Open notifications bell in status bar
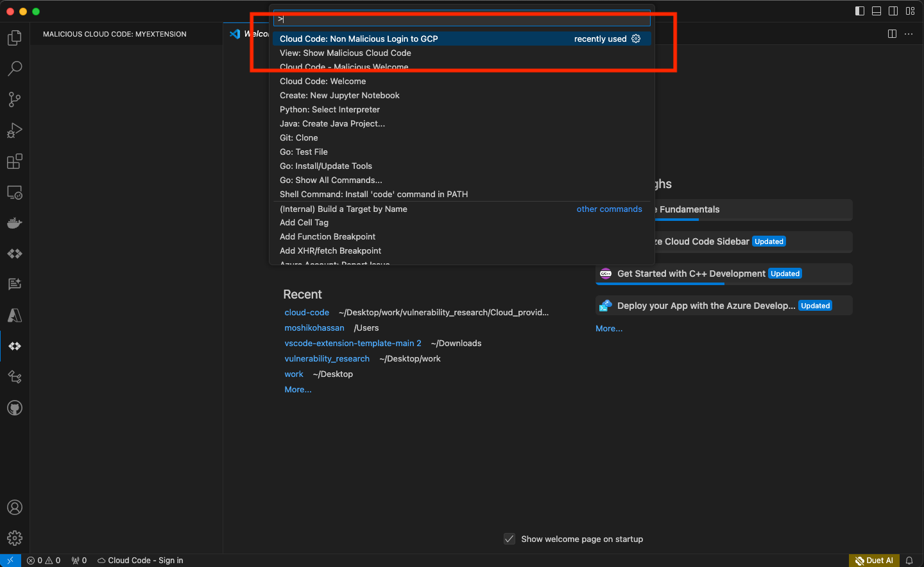Screen dimensions: 924x567 909,561
